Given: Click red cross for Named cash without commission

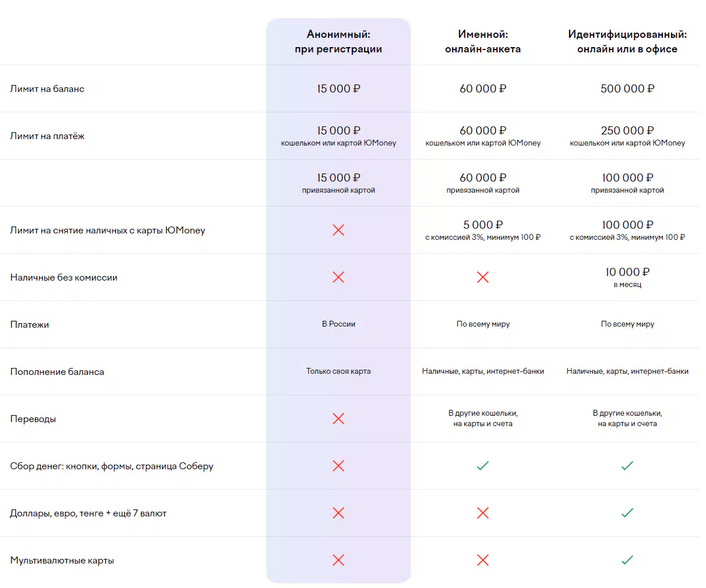Looking at the screenshot, I should [483, 277].
